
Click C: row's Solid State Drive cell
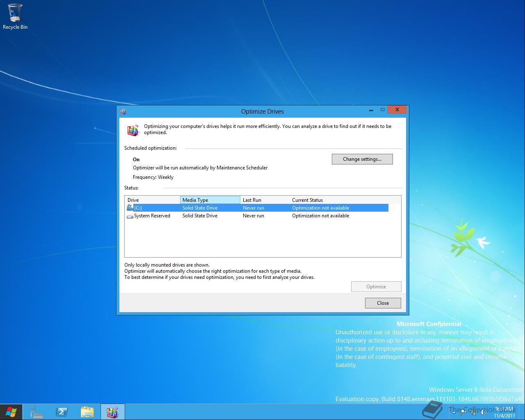pyautogui.click(x=200, y=208)
